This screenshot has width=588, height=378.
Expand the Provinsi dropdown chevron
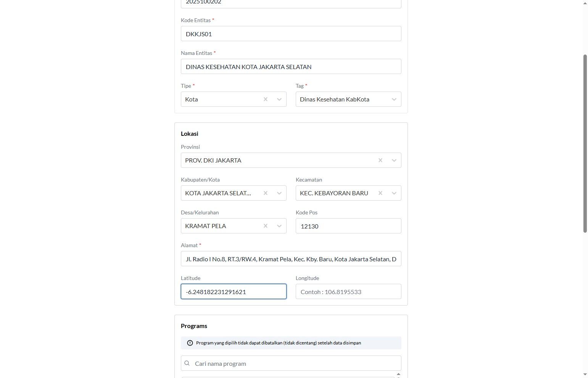click(394, 160)
